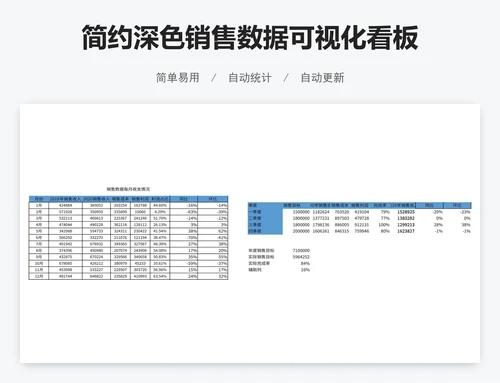Select the 一季度 blue row label
500x383 pixels.
[x=265, y=212]
